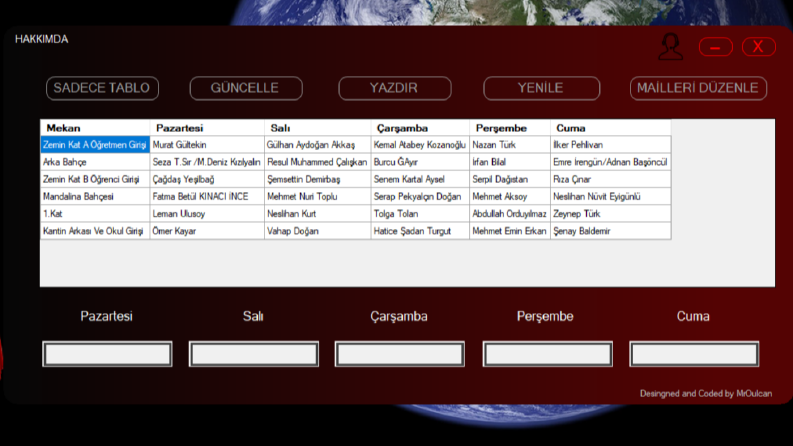
Task: Select the Serpil Dağıstan cell
Action: click(510, 179)
